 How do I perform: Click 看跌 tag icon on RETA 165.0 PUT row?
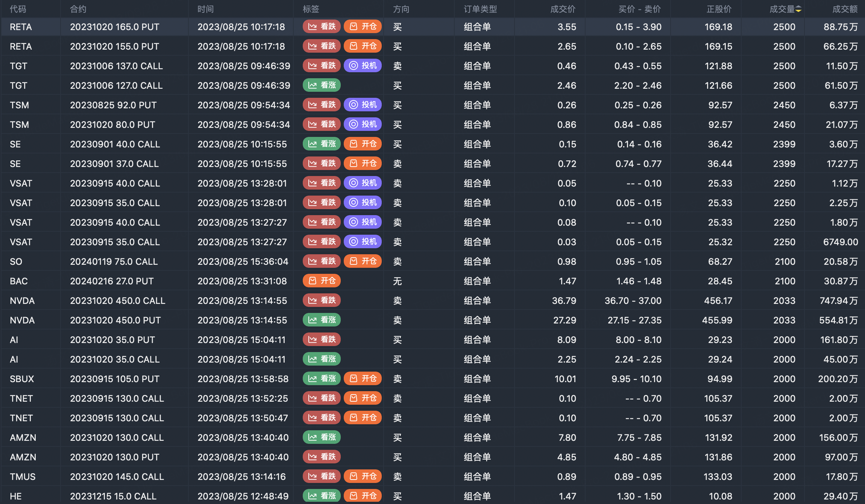[x=312, y=27]
